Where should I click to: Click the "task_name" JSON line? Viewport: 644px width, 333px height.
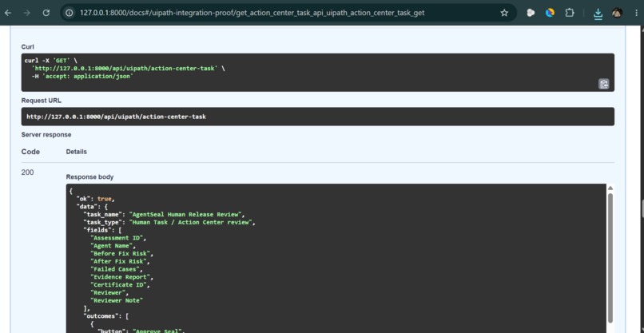tap(165, 214)
